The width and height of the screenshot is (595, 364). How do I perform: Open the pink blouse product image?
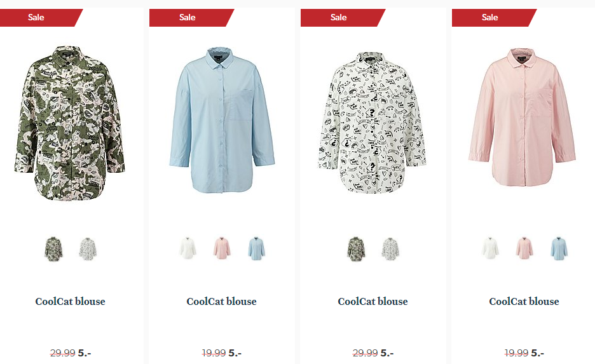[523, 118]
